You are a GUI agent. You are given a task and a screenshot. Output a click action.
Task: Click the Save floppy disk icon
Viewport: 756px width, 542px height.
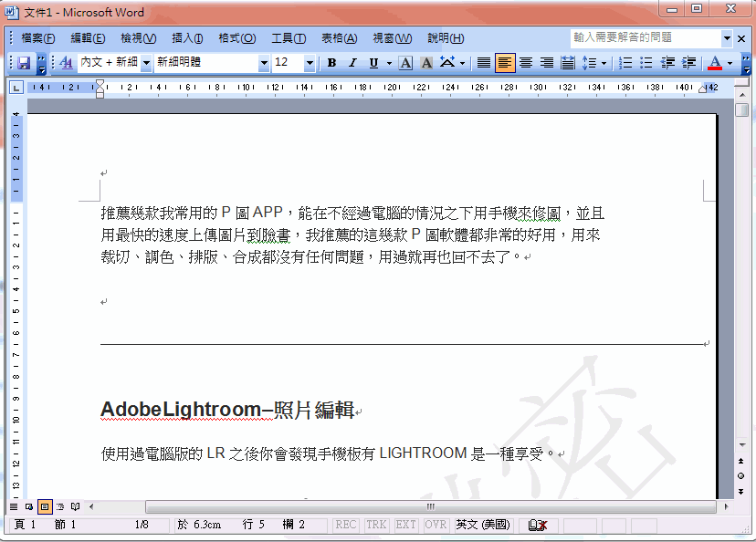click(24, 63)
